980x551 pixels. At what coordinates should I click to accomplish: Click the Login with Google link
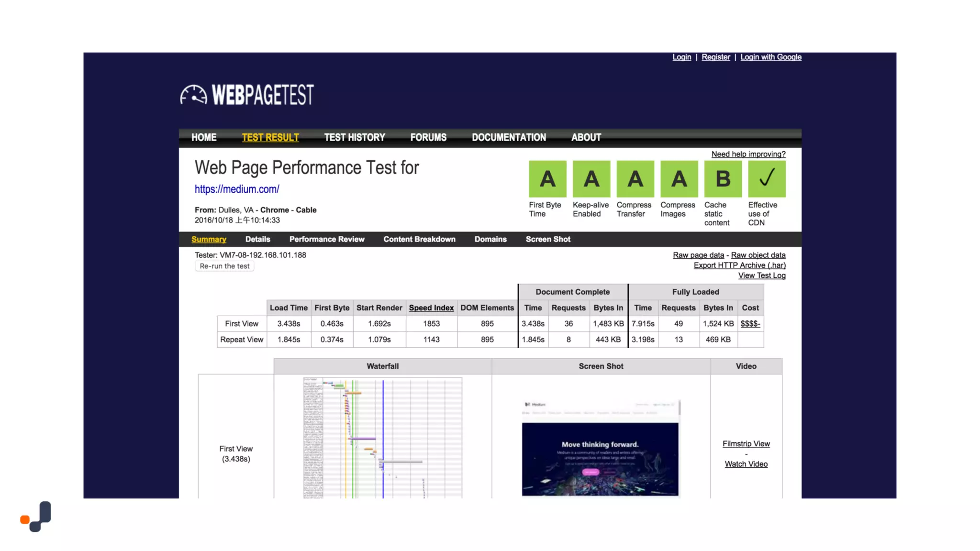point(770,57)
